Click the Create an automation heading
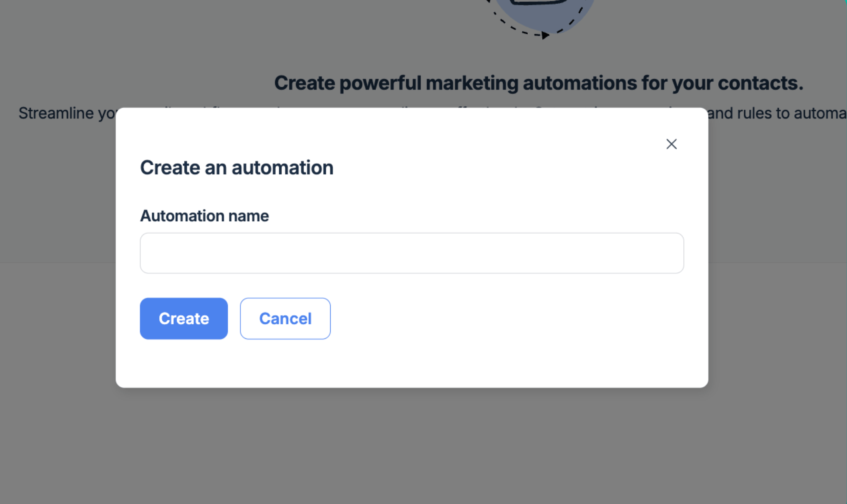847x504 pixels. pos(236,167)
